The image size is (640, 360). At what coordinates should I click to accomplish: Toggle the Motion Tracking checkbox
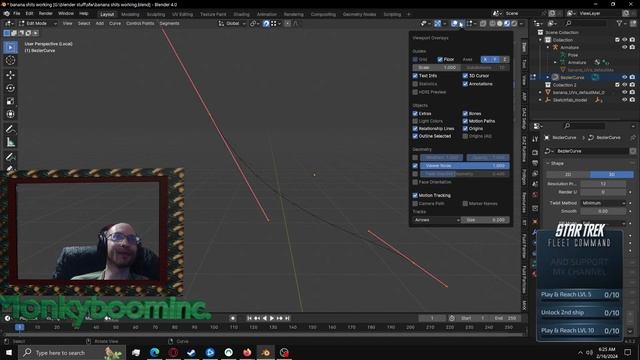[x=415, y=196]
